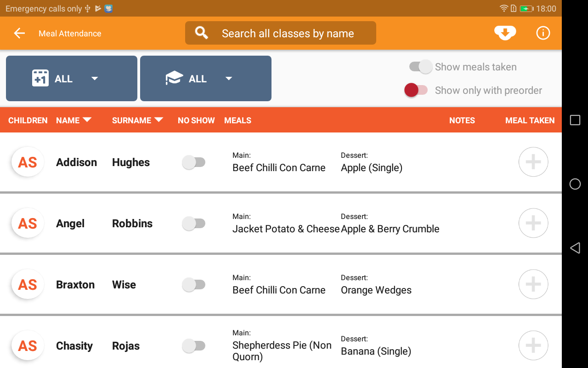Mark Chasity Rojas meal as taken
This screenshot has width=588, height=368.
(x=533, y=345)
